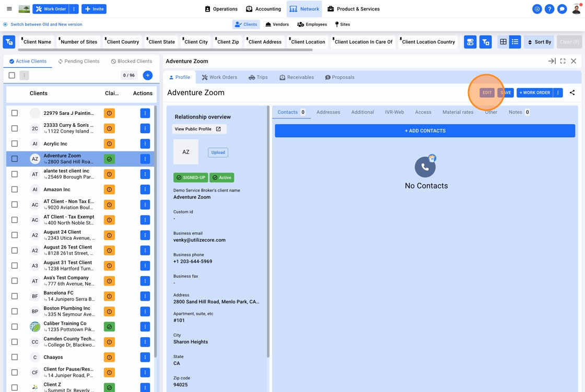Click the phone No Contacts icon

(425, 167)
